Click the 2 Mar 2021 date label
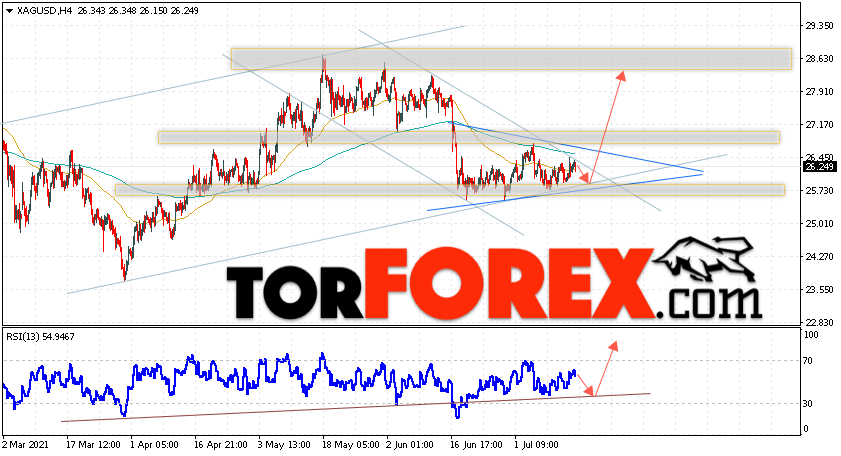The height and width of the screenshot is (456, 841). (x=25, y=445)
